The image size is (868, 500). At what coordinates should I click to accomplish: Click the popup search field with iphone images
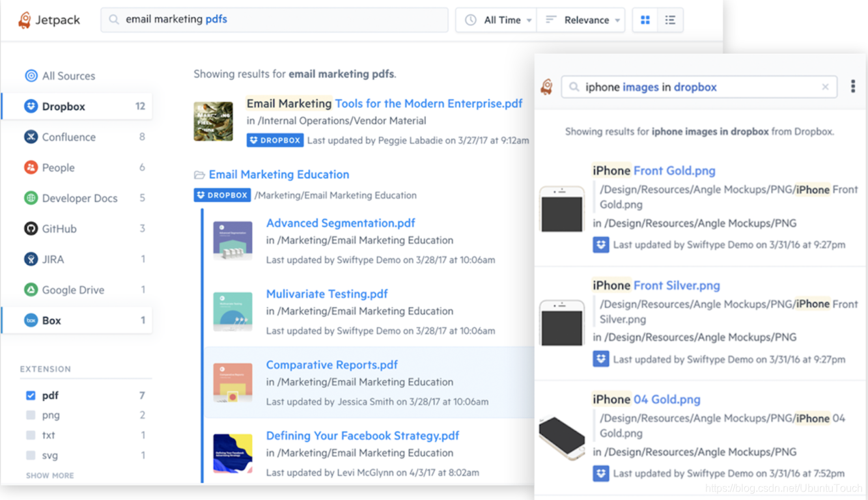pos(699,87)
